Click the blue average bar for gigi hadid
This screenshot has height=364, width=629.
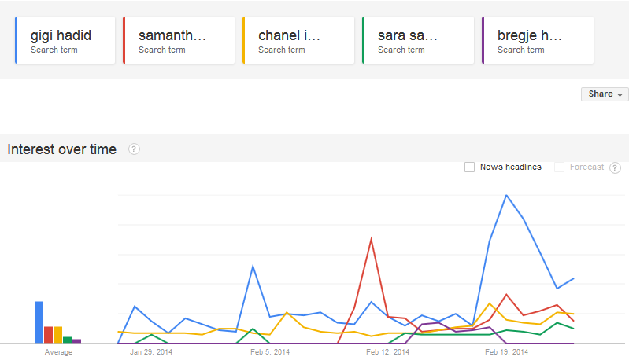(39, 322)
